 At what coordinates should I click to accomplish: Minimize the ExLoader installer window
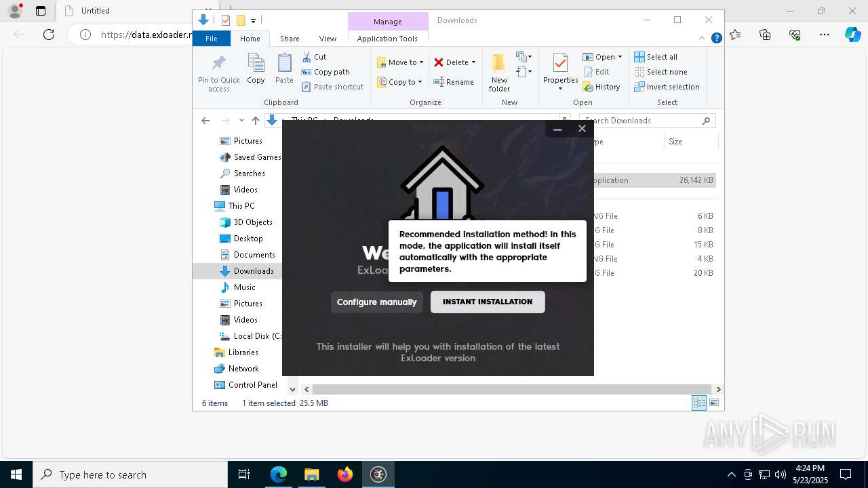click(557, 129)
